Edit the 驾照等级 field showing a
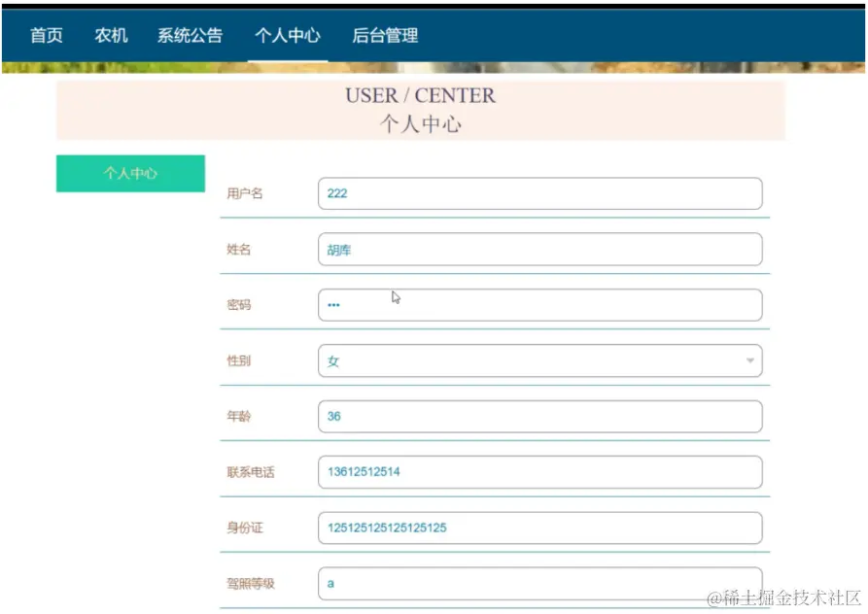 tap(539, 583)
